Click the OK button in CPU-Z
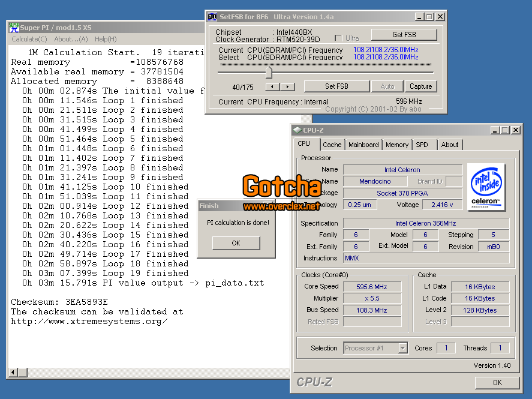 click(497, 382)
